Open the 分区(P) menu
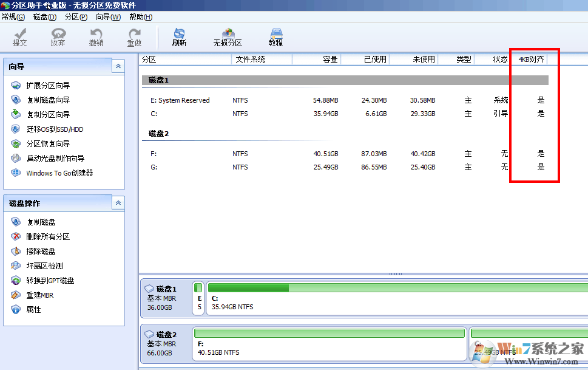 [76, 17]
